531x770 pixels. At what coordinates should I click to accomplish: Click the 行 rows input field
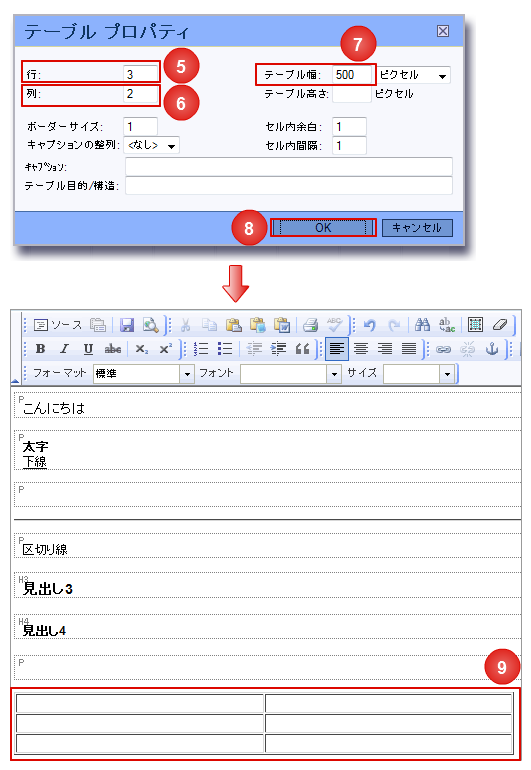140,74
